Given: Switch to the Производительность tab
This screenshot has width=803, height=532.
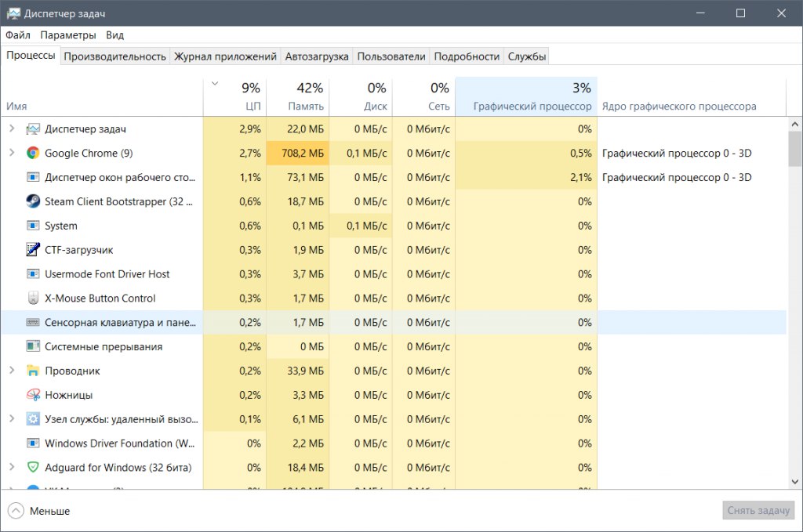Looking at the screenshot, I should tap(115, 56).
